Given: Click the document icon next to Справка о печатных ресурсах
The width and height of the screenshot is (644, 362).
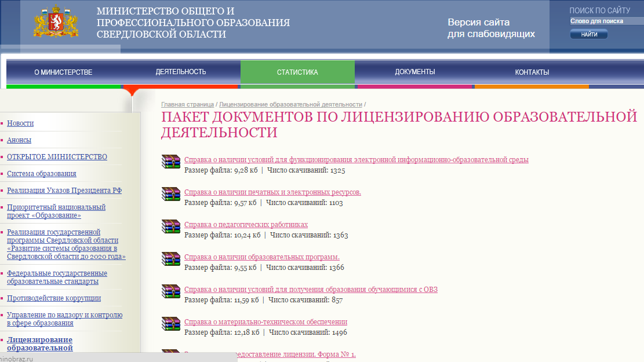Looking at the screenshot, I should pyautogui.click(x=171, y=195).
